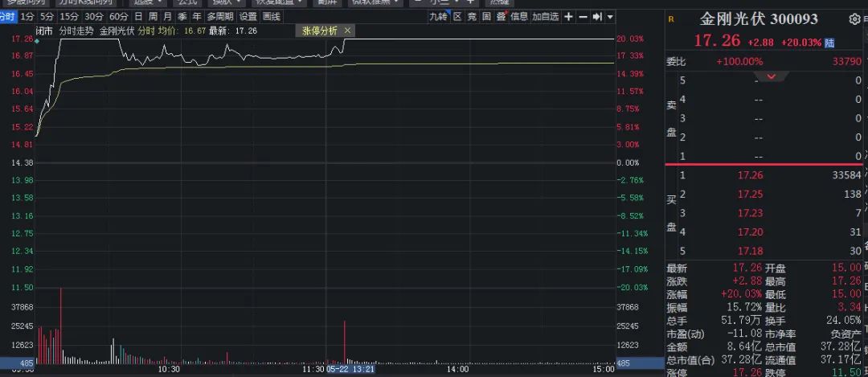Close the 涨停分析 tag with its X
Viewport: 868px width, 377px height.
(x=347, y=31)
